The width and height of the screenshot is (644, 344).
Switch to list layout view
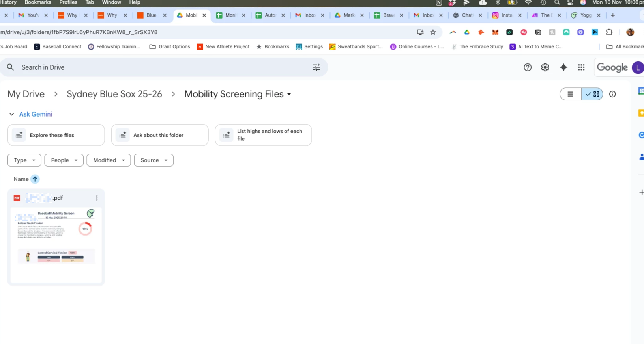570,94
